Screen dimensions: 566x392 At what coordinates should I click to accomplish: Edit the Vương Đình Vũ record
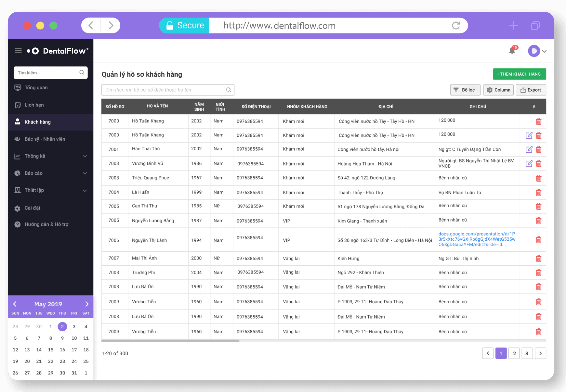(x=529, y=164)
